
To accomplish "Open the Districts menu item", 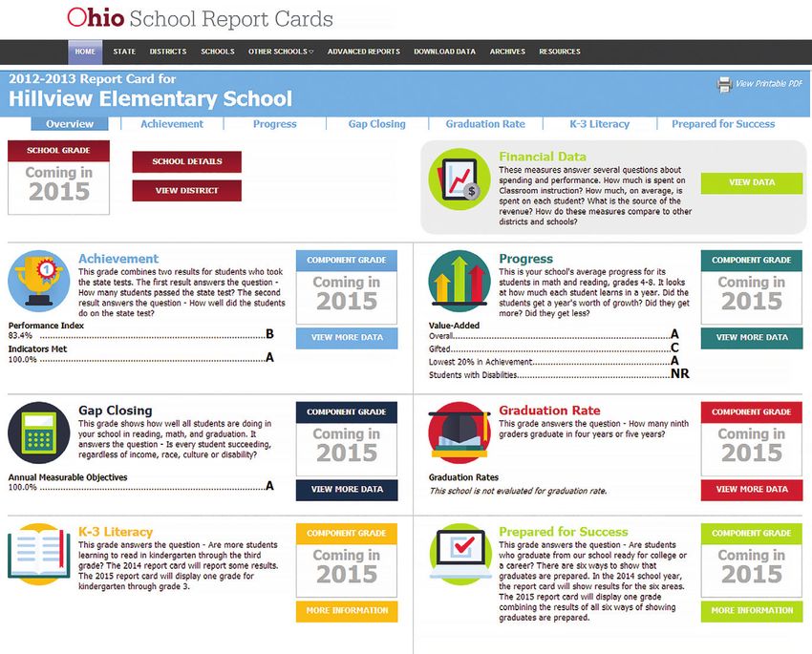I will 168,52.
